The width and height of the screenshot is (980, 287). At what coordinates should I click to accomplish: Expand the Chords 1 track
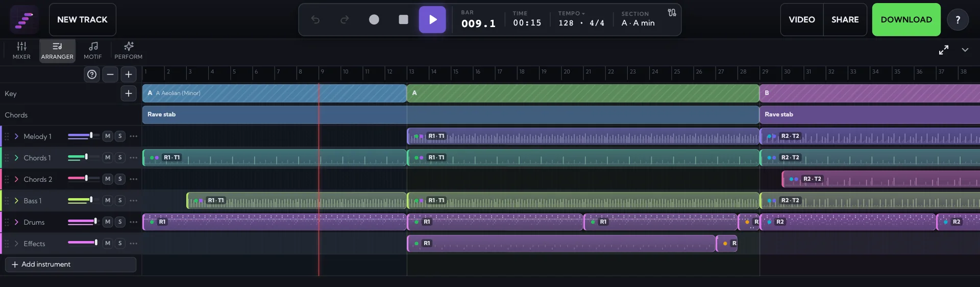(x=16, y=158)
